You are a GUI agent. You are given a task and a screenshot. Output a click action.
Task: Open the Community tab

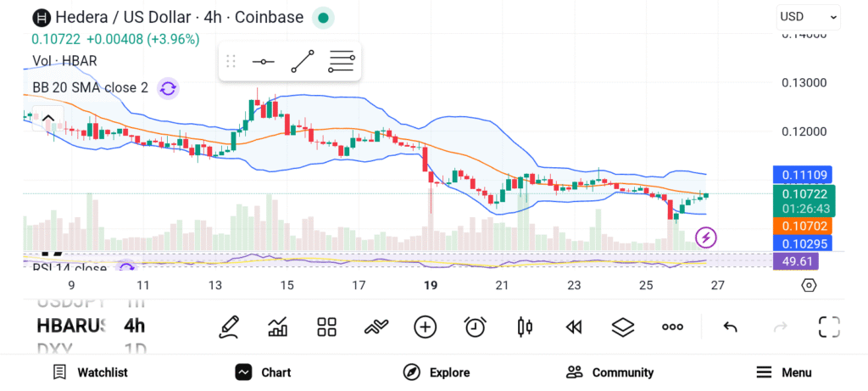[x=609, y=372]
